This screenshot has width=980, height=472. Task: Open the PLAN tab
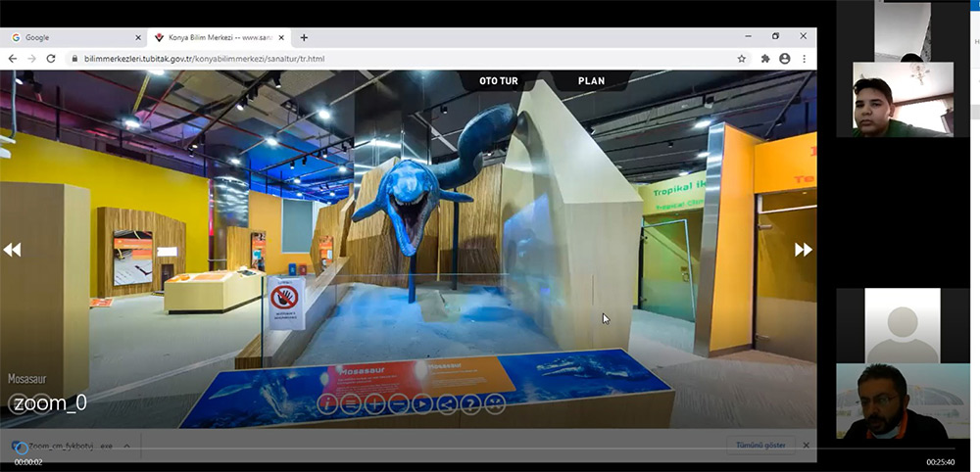pyautogui.click(x=591, y=80)
